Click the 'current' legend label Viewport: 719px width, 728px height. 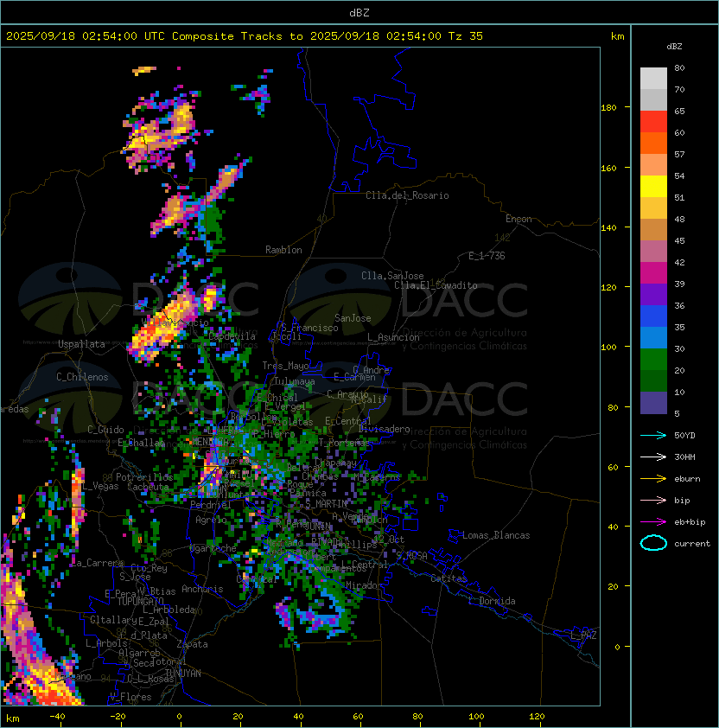692,543
